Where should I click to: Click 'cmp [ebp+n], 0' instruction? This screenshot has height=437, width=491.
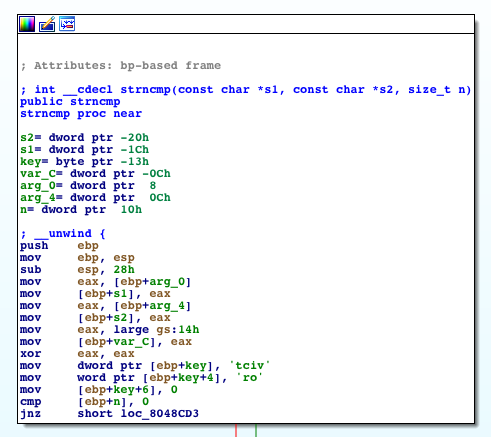click(x=84, y=401)
